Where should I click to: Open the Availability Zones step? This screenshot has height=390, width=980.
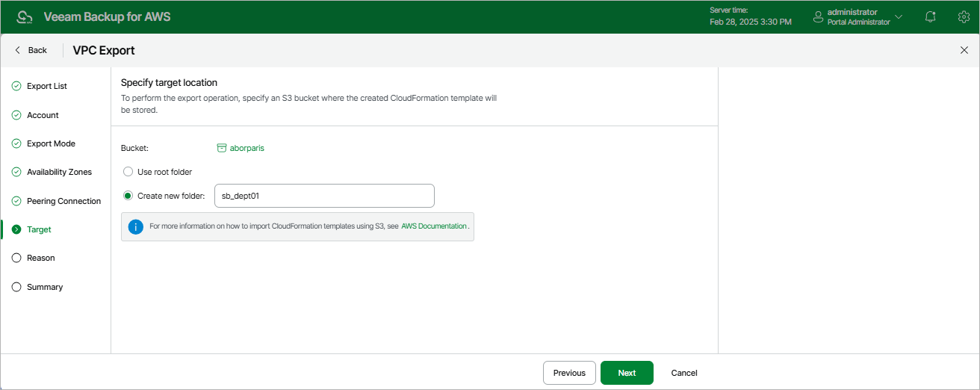click(59, 172)
